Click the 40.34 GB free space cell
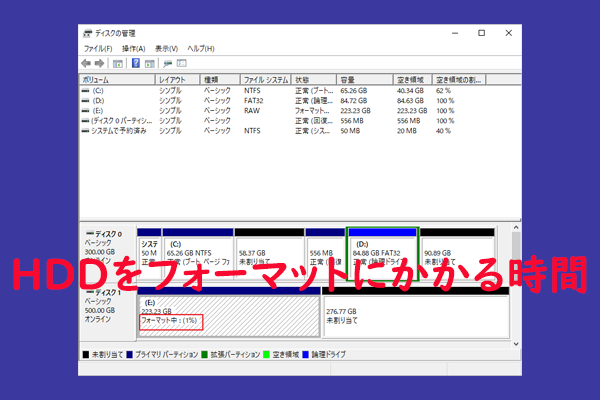This screenshot has height=400, width=600. 410,91
